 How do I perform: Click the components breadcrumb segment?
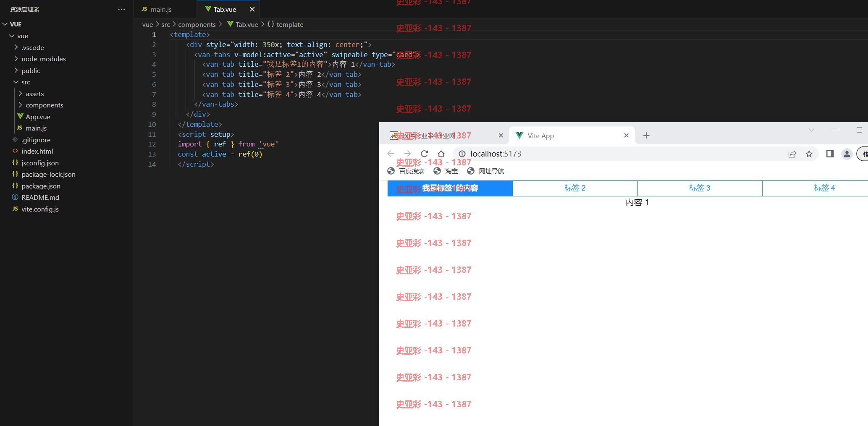tap(197, 24)
